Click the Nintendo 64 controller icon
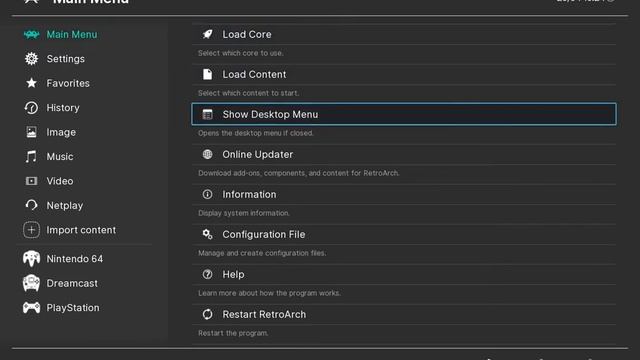Screen dimensions: 640x360 [31, 259]
